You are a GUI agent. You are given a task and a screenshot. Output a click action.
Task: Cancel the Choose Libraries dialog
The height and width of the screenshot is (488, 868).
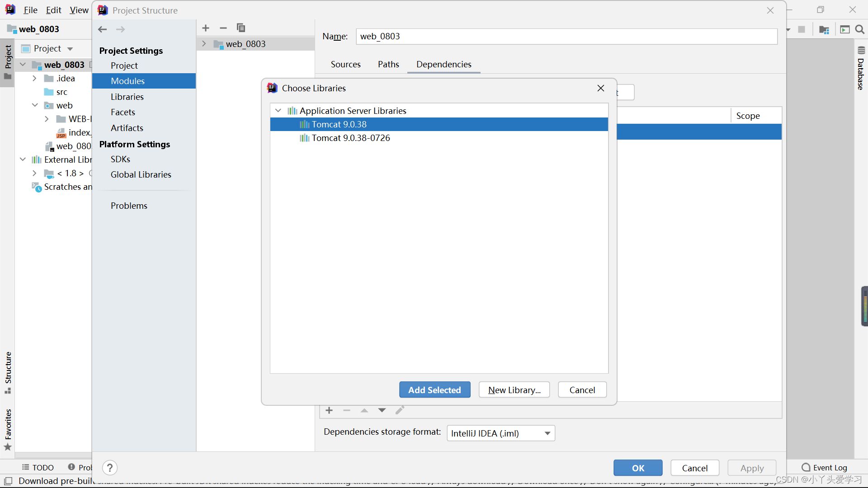point(582,389)
